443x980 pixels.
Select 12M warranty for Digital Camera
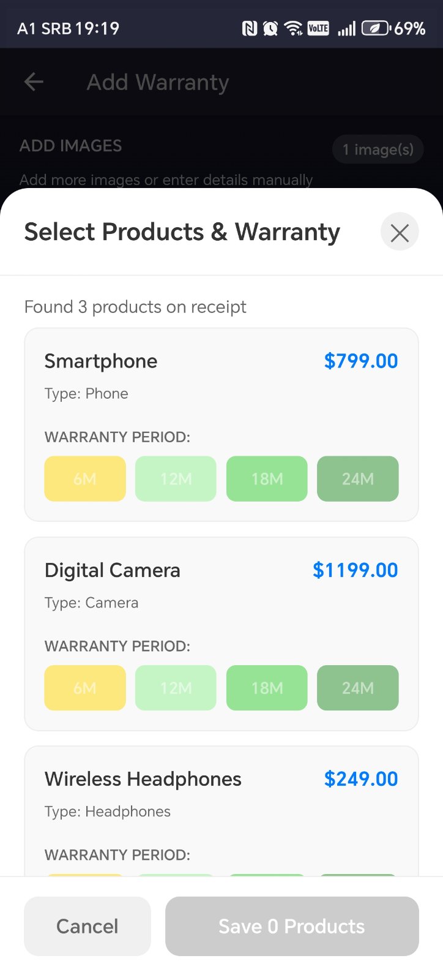pyautogui.click(x=176, y=688)
